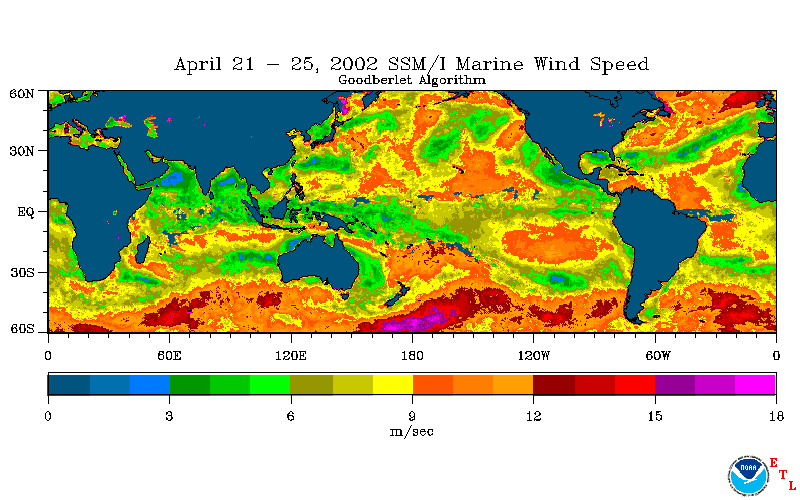Choose the bright green 5–6 m/sec swatch

pyautogui.click(x=270, y=385)
